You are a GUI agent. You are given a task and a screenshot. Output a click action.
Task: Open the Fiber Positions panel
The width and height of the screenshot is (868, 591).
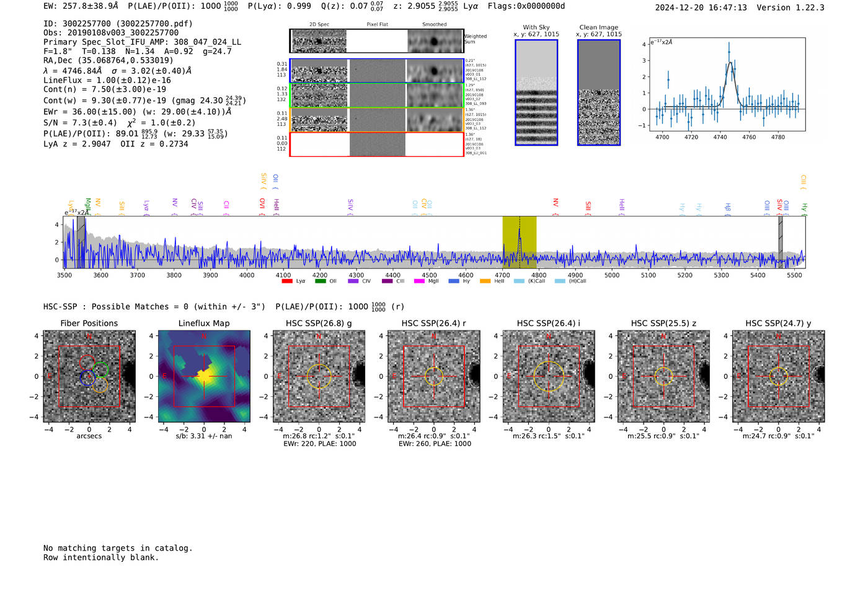89,376
